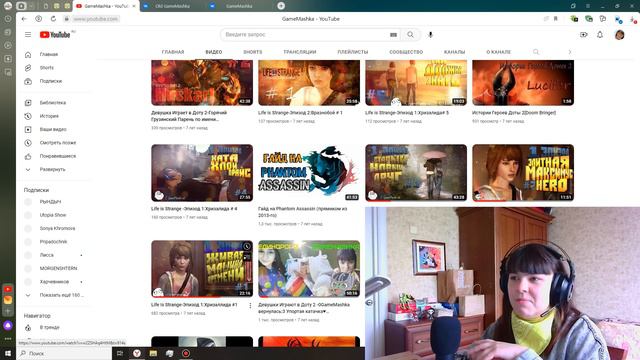Open a new browser tab with plus button
The width and height of the screenshot is (640, 360).
point(281,6)
